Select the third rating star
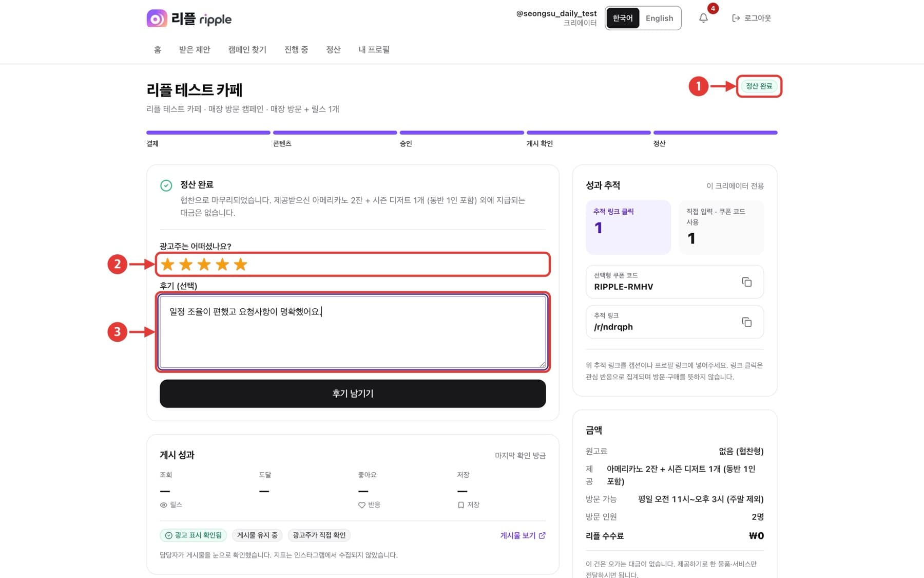 pyautogui.click(x=204, y=265)
